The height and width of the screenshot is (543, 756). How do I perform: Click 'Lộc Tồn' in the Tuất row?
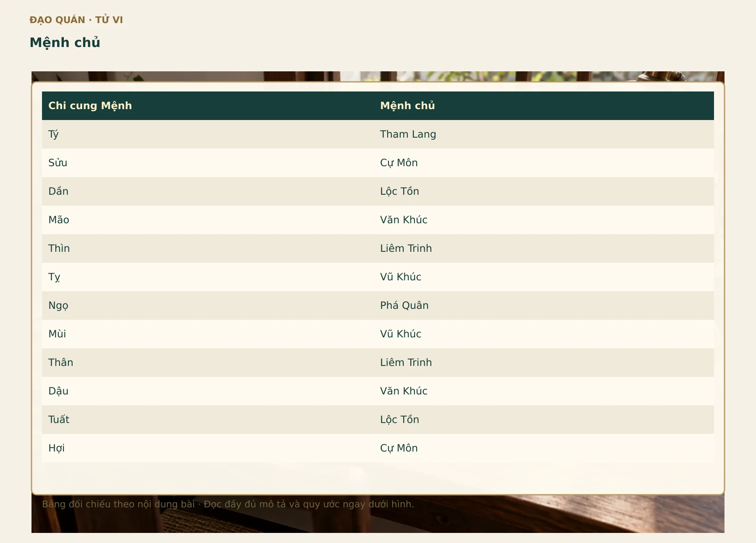399,420
